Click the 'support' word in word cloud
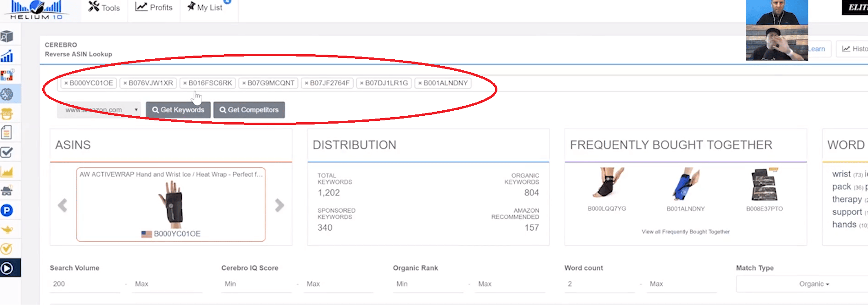This screenshot has height=306, width=868. 847,212
